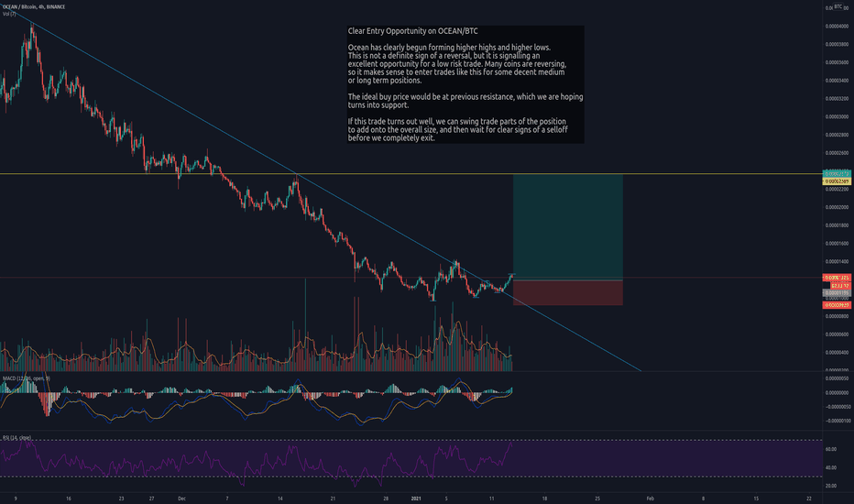Select the Vol (7) indicator legend
This screenshot has height=504, width=854.
[x=9, y=14]
